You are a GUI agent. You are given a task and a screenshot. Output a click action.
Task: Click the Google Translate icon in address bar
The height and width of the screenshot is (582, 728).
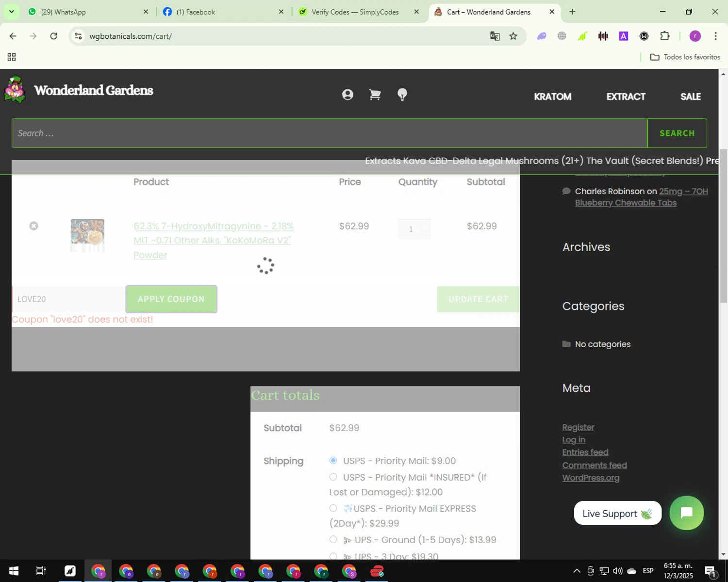click(x=495, y=36)
